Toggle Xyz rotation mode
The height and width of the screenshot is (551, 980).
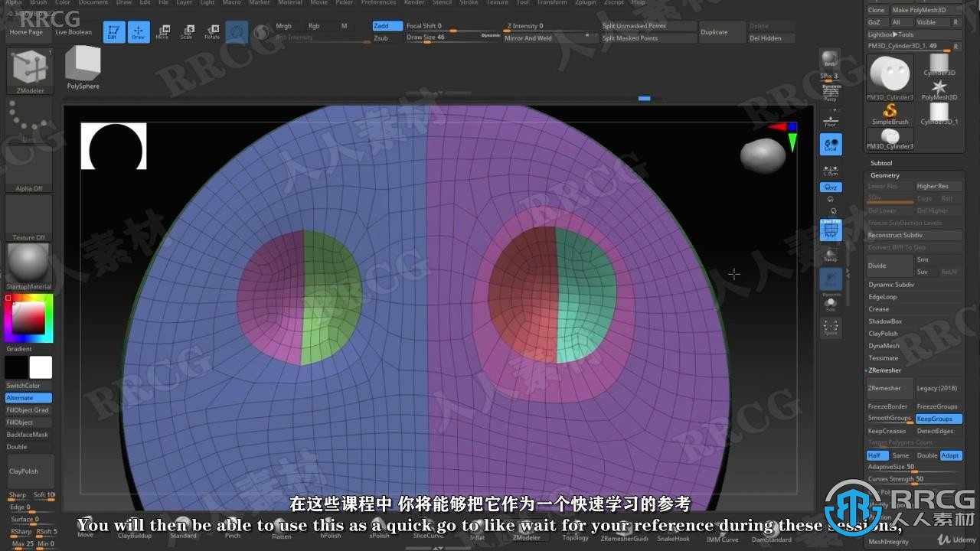pos(831,187)
